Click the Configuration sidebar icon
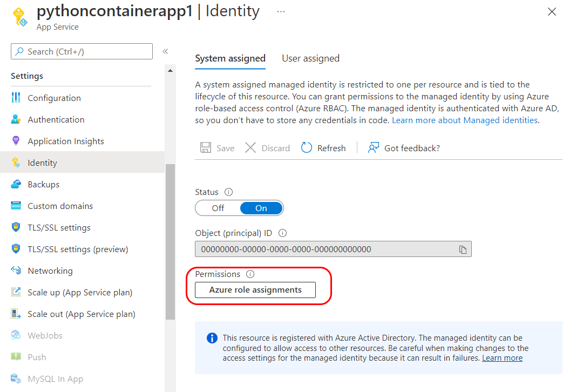This screenshot has width=569, height=392. pyautogui.click(x=16, y=98)
